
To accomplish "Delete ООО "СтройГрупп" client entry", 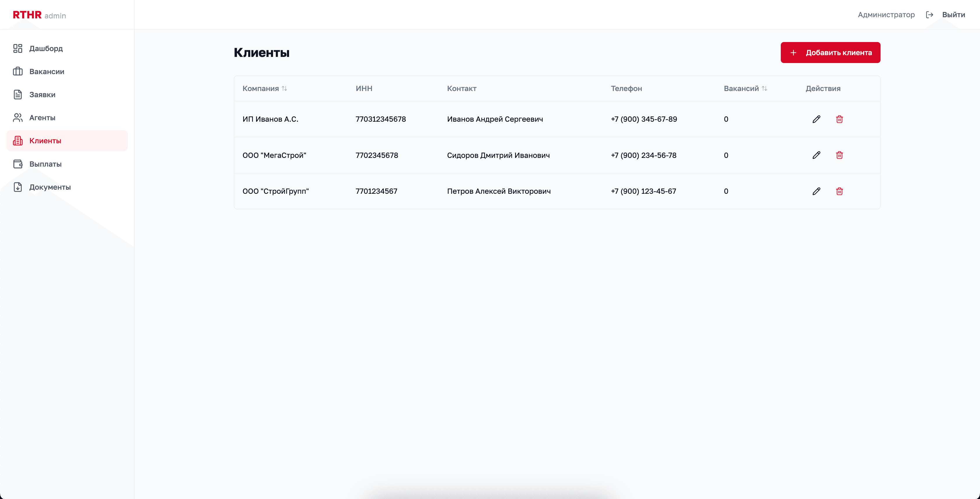I will (x=839, y=191).
